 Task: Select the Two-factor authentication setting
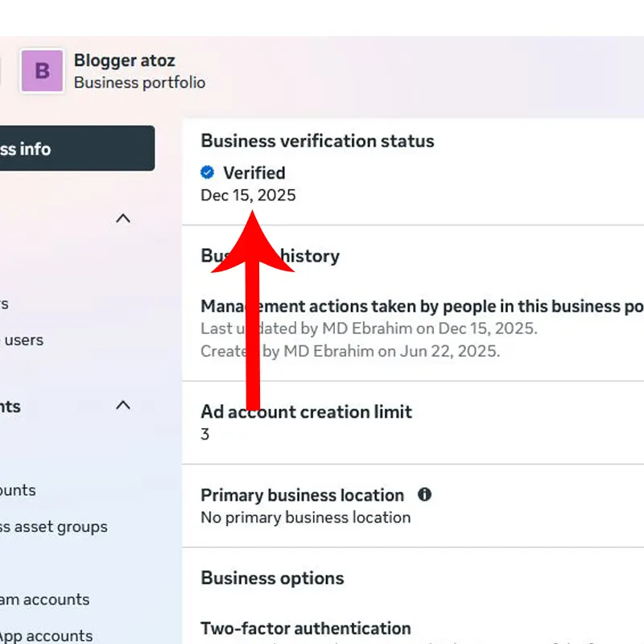(x=306, y=629)
